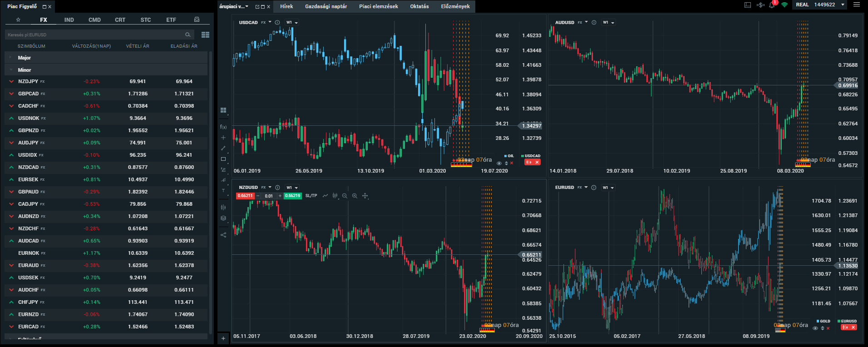
Task: Toggle OIL overlay visibility on USDCAD chart
Action: [499, 163]
